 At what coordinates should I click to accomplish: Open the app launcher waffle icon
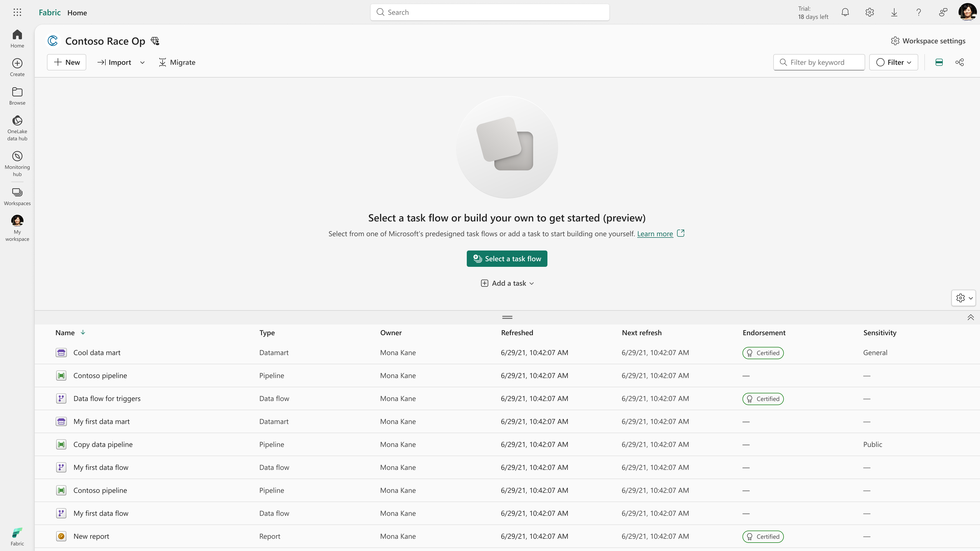click(x=17, y=12)
